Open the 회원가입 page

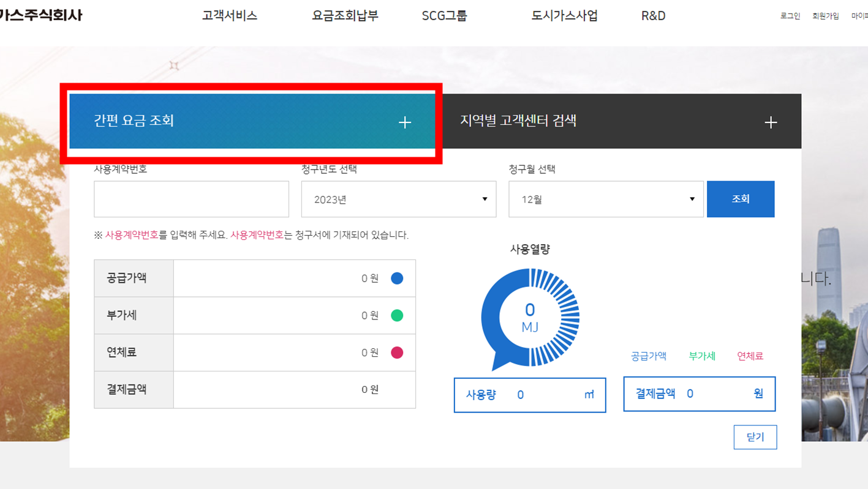click(x=825, y=16)
